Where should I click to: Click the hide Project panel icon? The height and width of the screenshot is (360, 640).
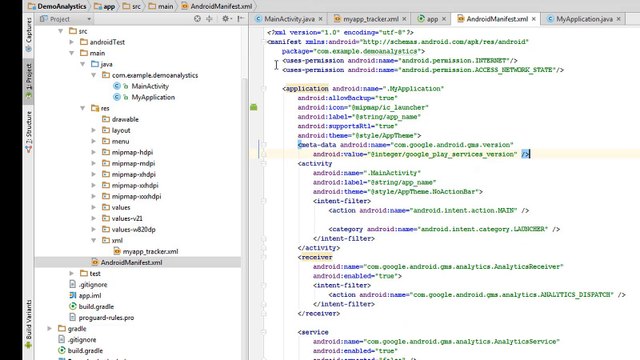point(241,19)
